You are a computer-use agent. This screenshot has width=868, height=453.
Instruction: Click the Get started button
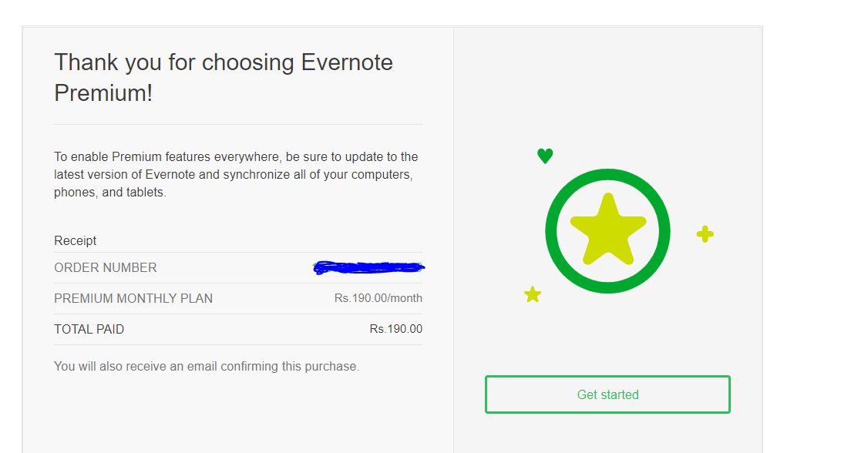click(x=607, y=394)
